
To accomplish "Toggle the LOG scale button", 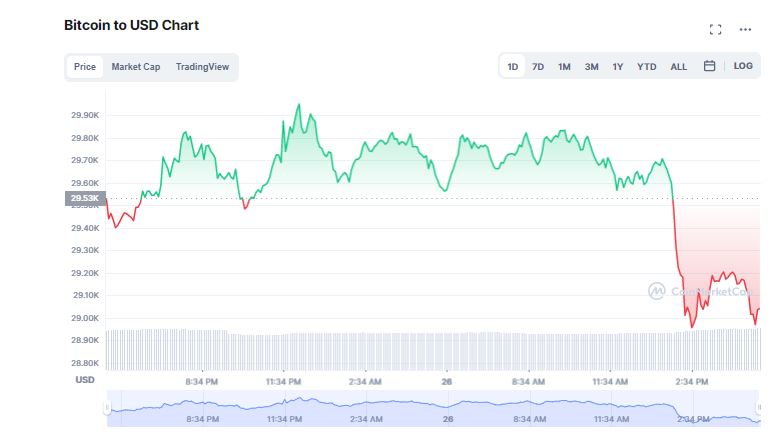I will point(743,66).
